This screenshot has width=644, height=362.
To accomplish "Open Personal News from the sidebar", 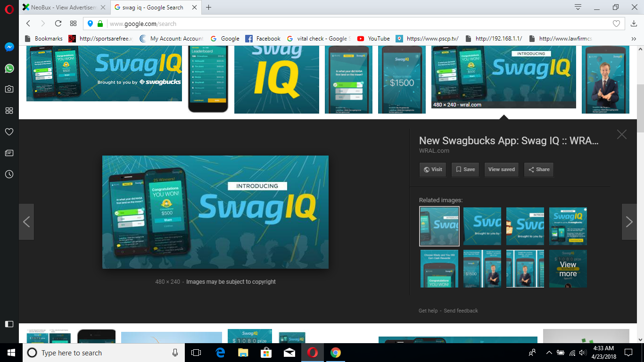I will [x=9, y=153].
